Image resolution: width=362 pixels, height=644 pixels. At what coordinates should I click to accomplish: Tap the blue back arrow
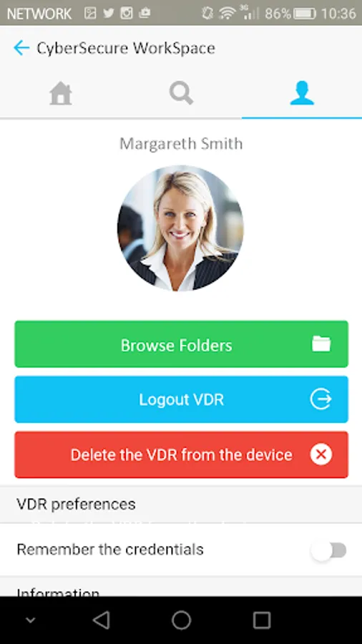pyautogui.click(x=21, y=48)
